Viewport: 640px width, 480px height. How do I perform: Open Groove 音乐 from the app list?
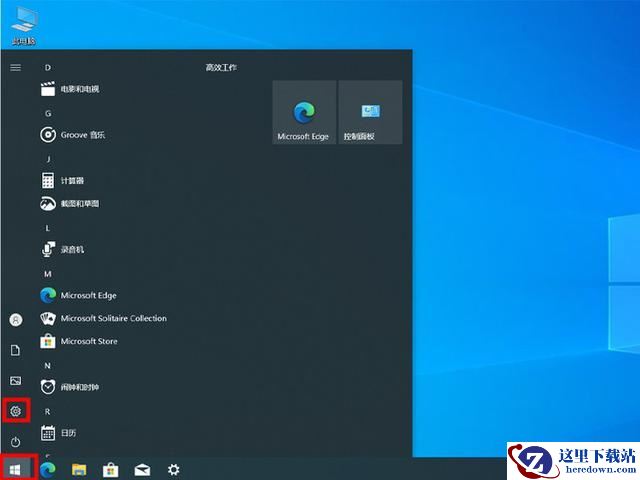coord(73,135)
